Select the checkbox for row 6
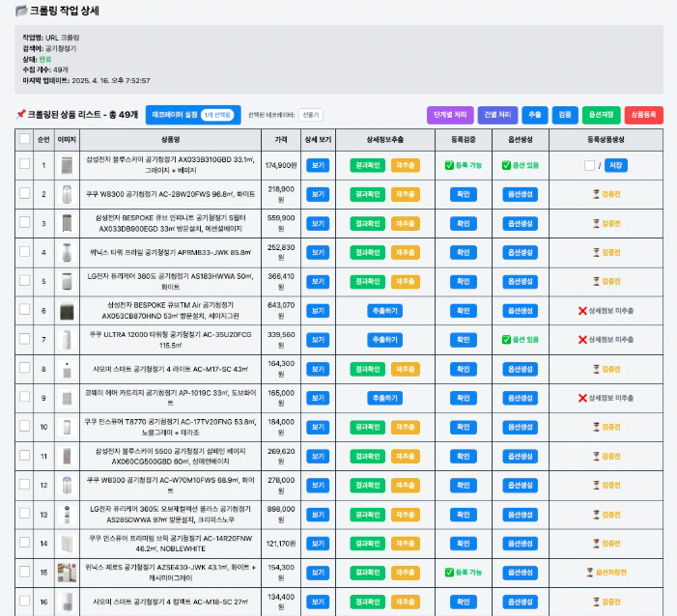The image size is (677, 616). (x=24, y=311)
